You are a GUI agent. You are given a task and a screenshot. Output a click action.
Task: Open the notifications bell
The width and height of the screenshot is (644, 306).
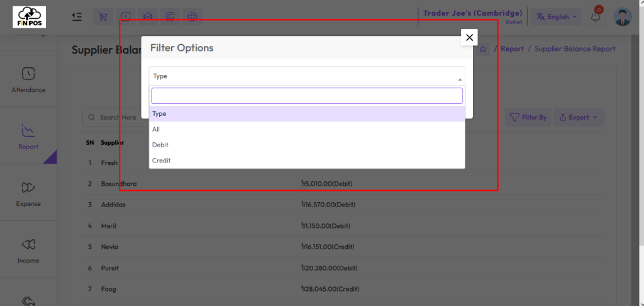click(x=595, y=17)
